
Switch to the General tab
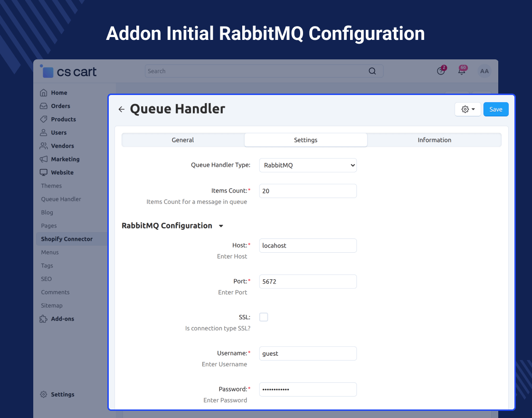coord(183,140)
